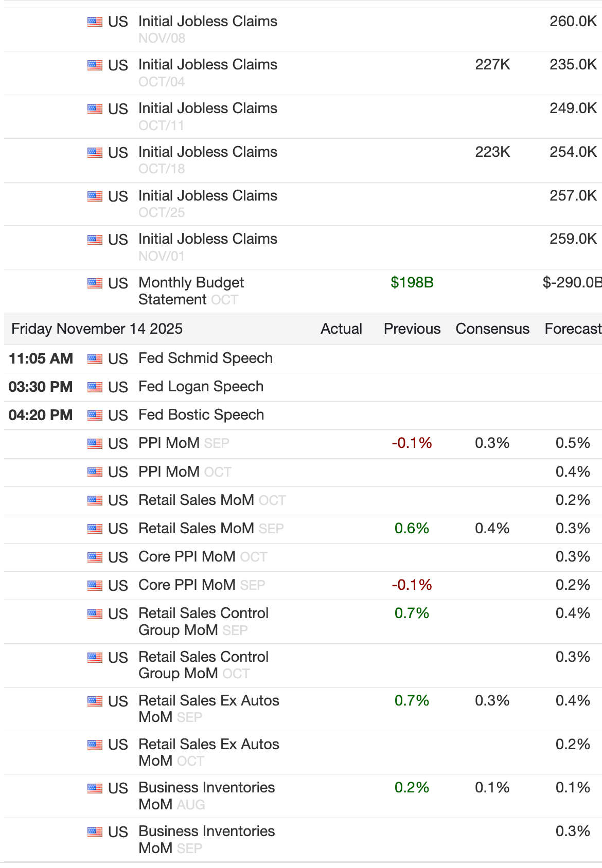The width and height of the screenshot is (602, 868).
Task: Click the US flag beside Fed Logan Speech
Action: coord(95,387)
